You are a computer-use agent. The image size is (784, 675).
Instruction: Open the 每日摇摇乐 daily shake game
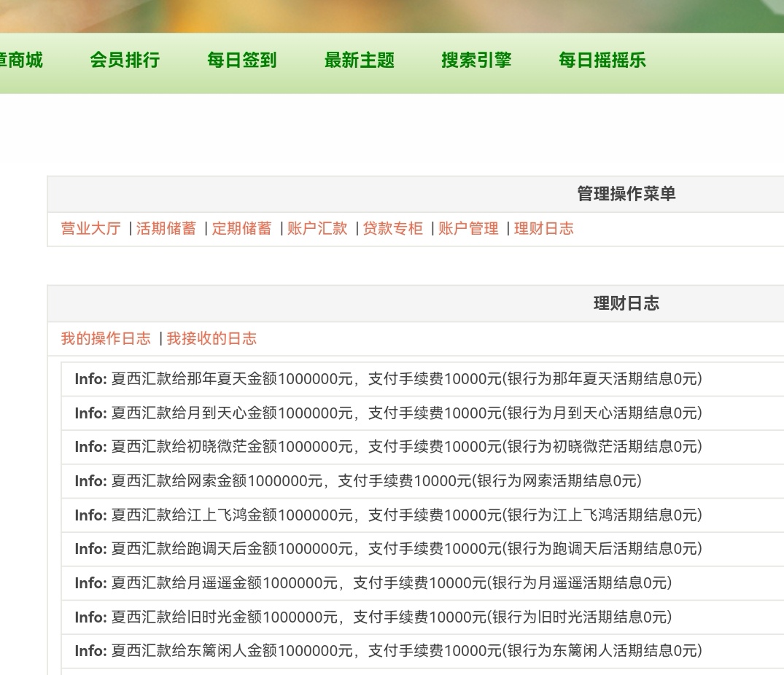coord(602,61)
